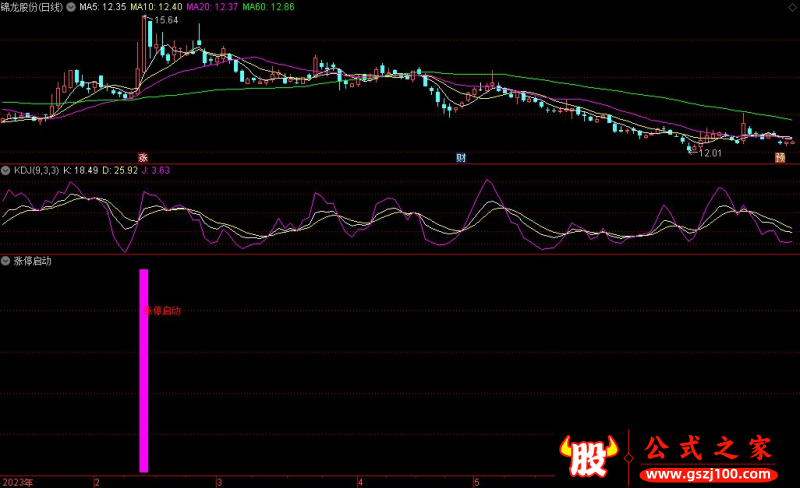Click the red 涨停启动 text on the chart
Screen dimensions: 800x488
pos(162,311)
